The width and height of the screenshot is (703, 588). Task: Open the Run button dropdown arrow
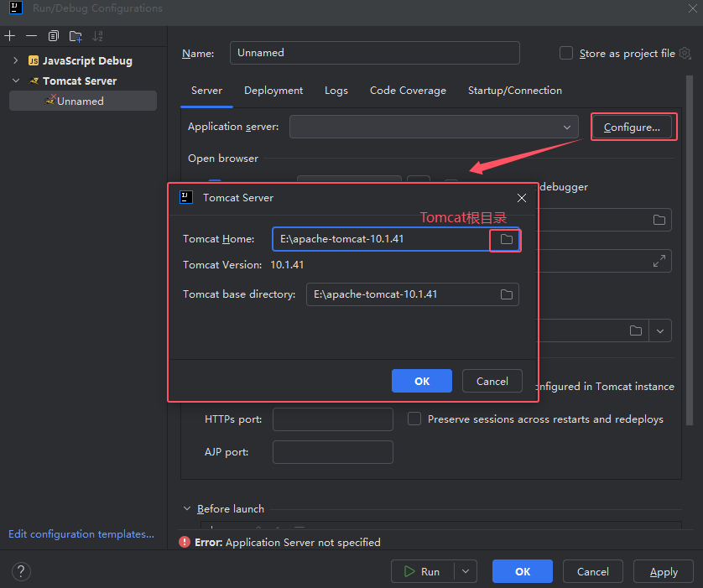tap(466, 571)
